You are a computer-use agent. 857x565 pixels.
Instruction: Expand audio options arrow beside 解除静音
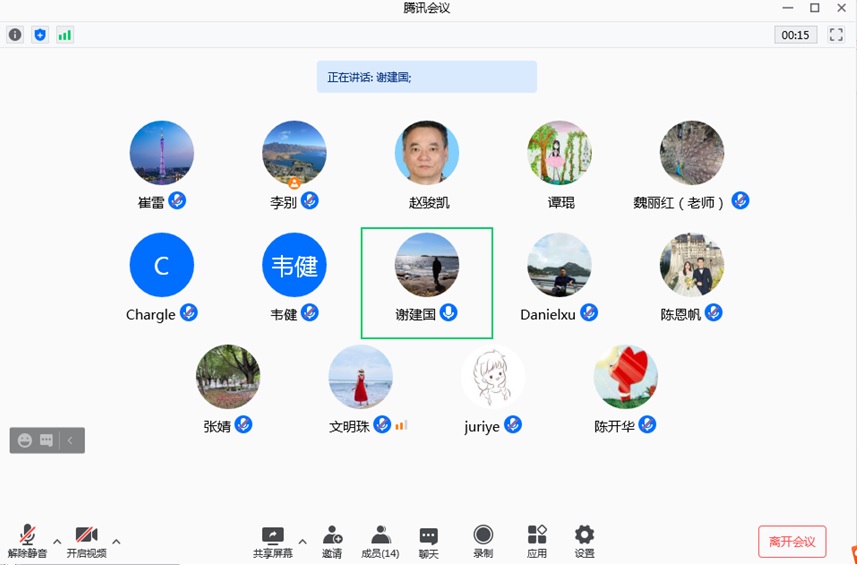[57, 542]
